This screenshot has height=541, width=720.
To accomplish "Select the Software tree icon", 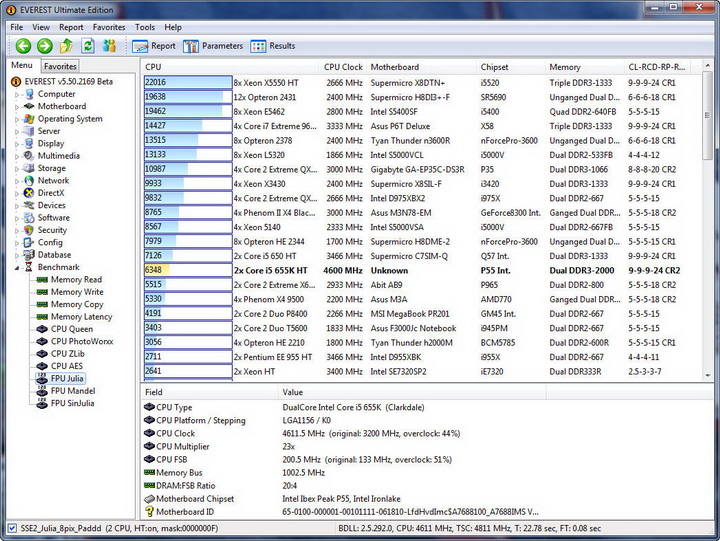I will coord(29,218).
